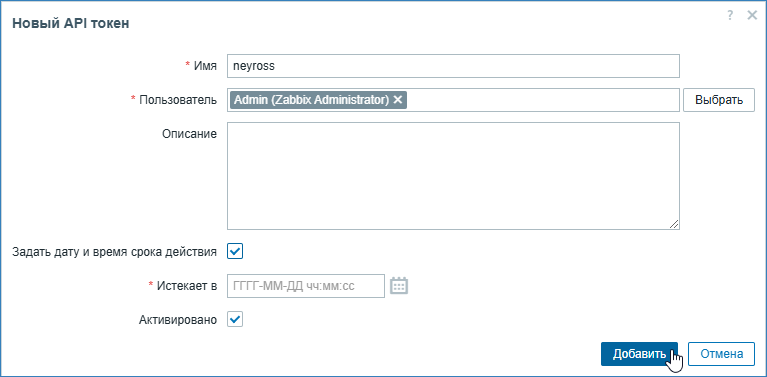Select the Admin (Zabbix Administrator) tag text
Image resolution: width=767 pixels, height=377 pixels.
tap(312, 100)
